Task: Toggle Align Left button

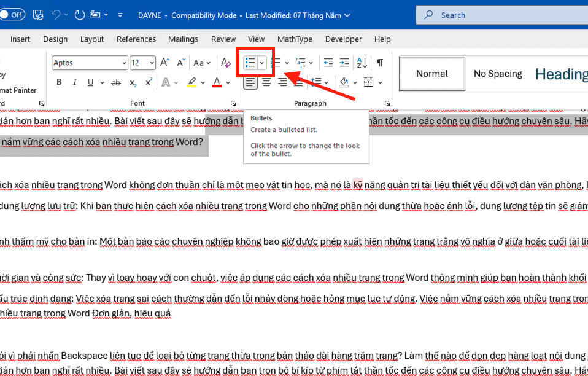Action: pos(250,82)
